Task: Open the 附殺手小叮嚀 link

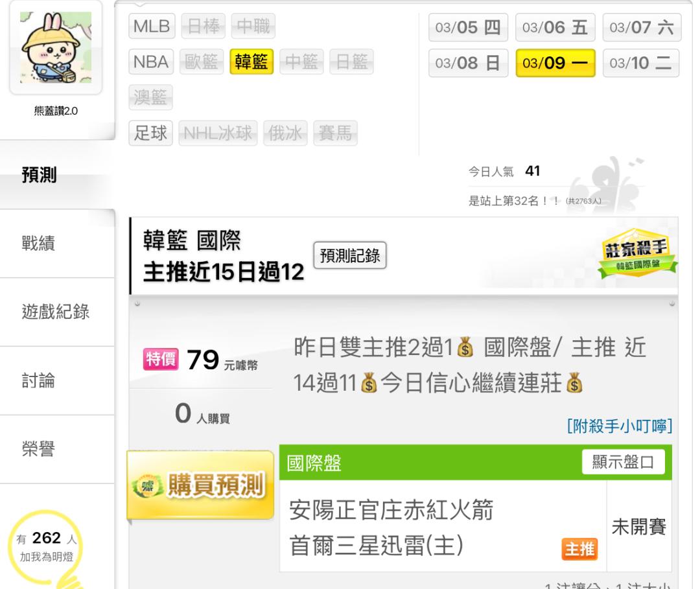Action: (619, 426)
